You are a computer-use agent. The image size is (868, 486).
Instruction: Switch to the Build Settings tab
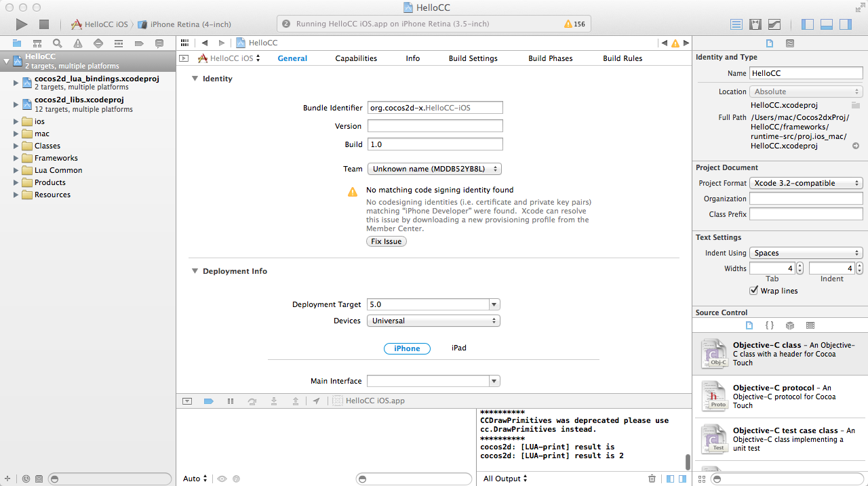click(x=473, y=58)
